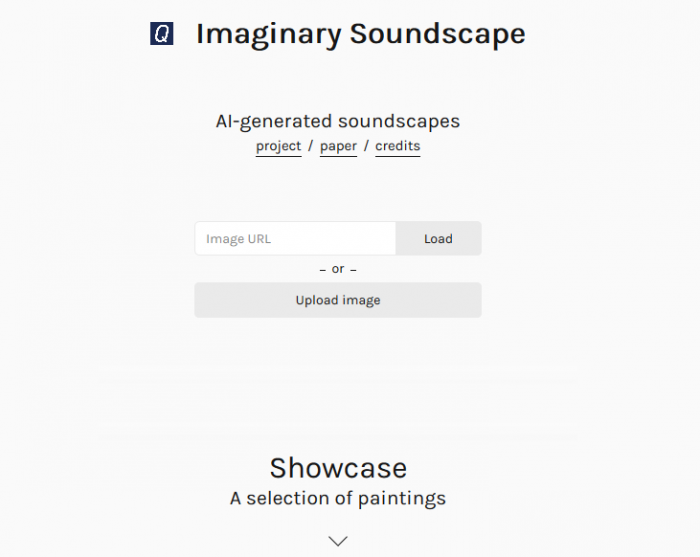Screen dimensions: 700x557
Task: Click the A selection of paintings text
Action: (x=338, y=498)
